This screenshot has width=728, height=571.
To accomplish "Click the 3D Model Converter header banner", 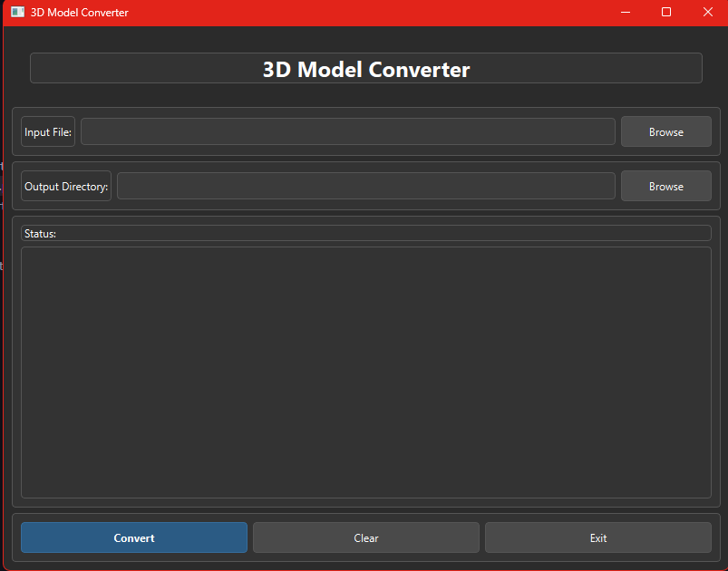I will tap(365, 68).
